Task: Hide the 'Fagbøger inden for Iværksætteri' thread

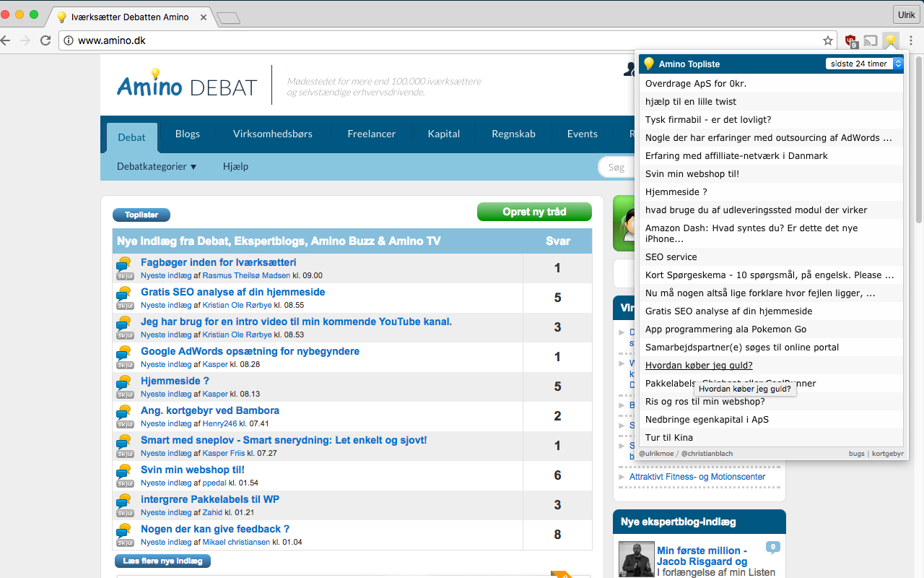Action: click(125, 276)
